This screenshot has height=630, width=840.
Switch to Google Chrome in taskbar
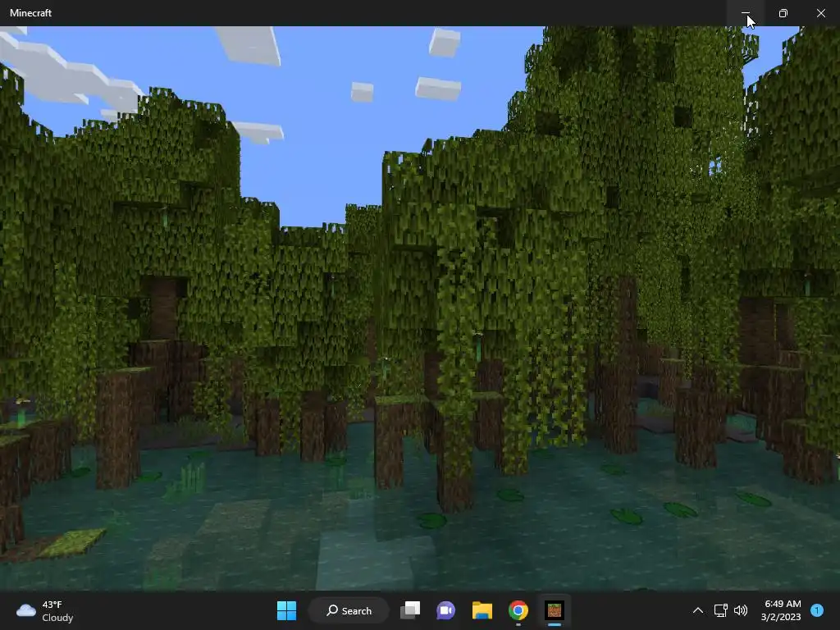[x=518, y=610]
